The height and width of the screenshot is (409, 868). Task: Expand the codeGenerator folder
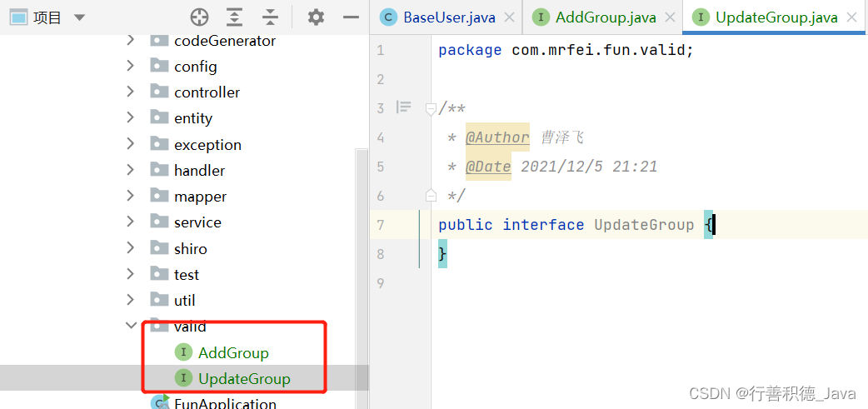click(131, 40)
